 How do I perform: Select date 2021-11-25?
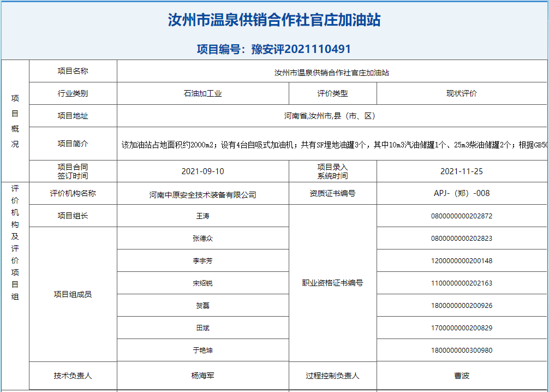(462, 171)
